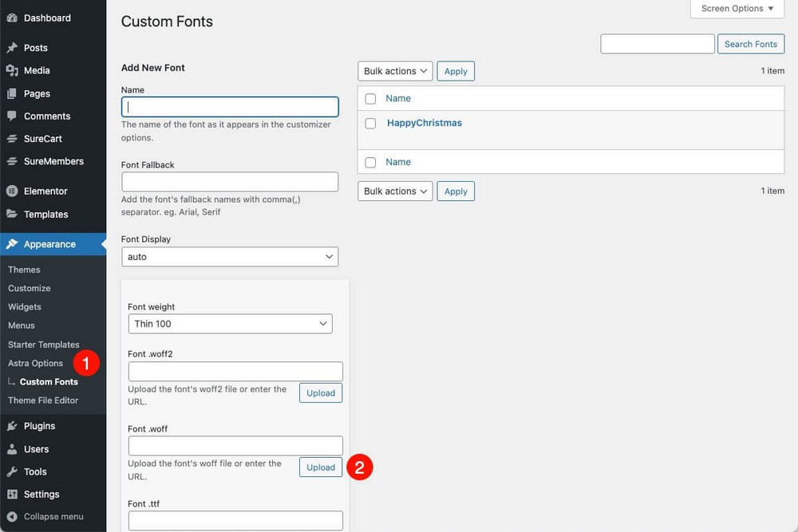Click the Search Fonts button

tap(751, 44)
